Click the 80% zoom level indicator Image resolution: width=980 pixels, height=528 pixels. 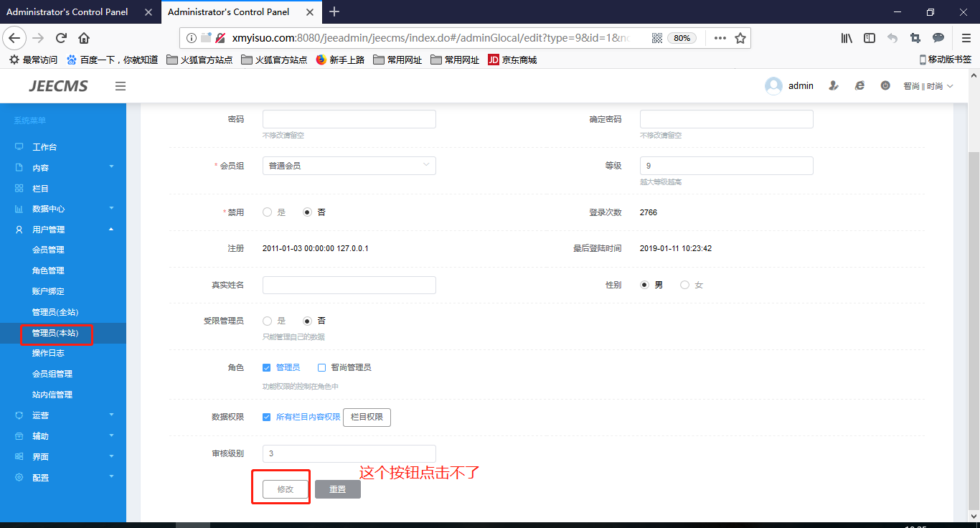point(682,38)
